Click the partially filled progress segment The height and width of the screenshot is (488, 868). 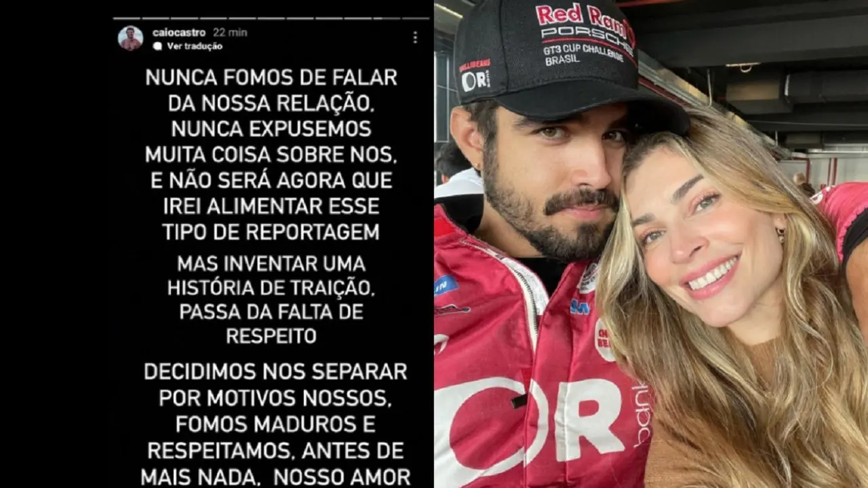pos(387,18)
